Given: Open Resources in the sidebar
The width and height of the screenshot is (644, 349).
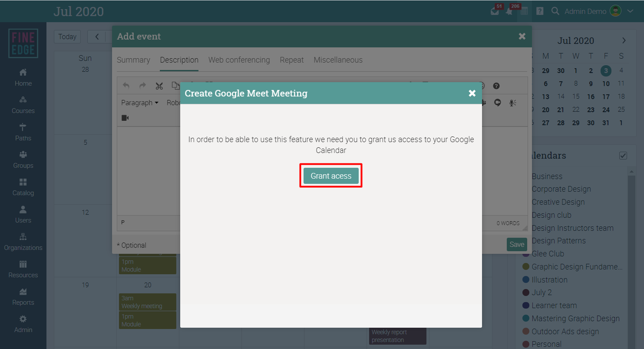Looking at the screenshot, I should 23,269.
